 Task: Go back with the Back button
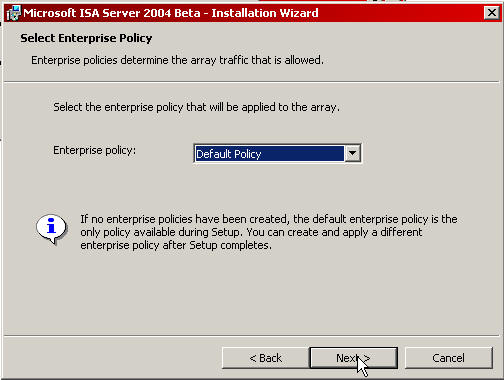[265, 358]
